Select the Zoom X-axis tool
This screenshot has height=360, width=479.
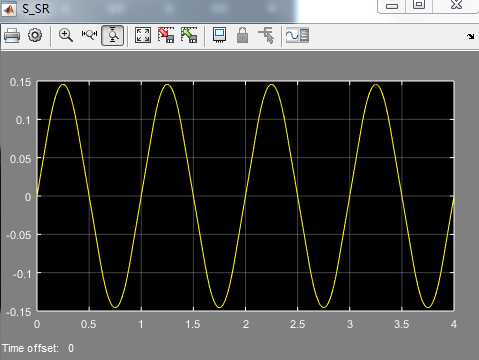point(89,35)
